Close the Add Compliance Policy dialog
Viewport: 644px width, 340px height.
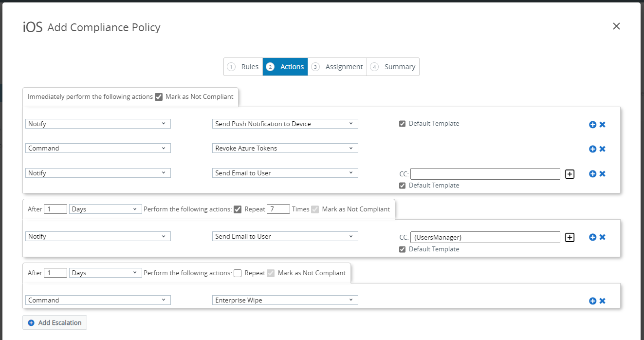tap(616, 26)
